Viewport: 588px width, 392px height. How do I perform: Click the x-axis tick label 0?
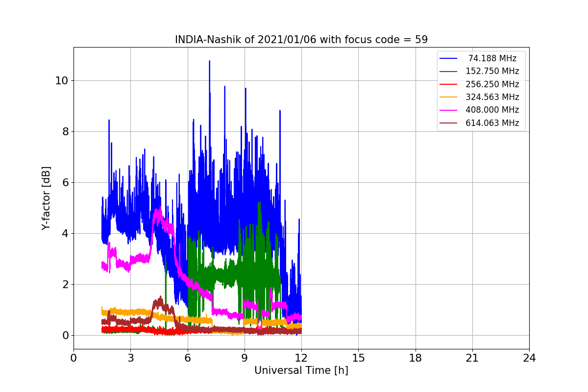pyautogui.click(x=73, y=358)
